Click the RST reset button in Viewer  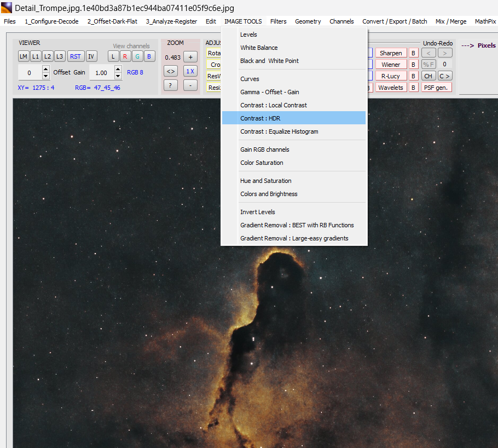coord(76,56)
